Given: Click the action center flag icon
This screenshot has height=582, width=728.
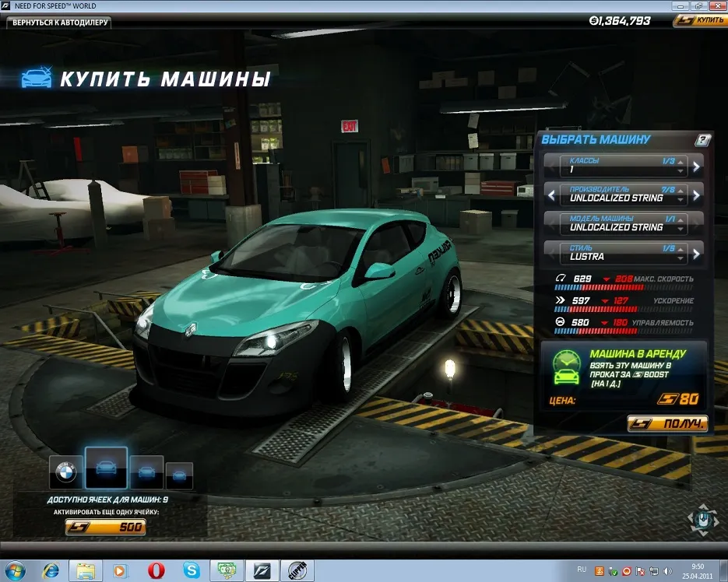Looking at the screenshot, I should coord(640,571).
